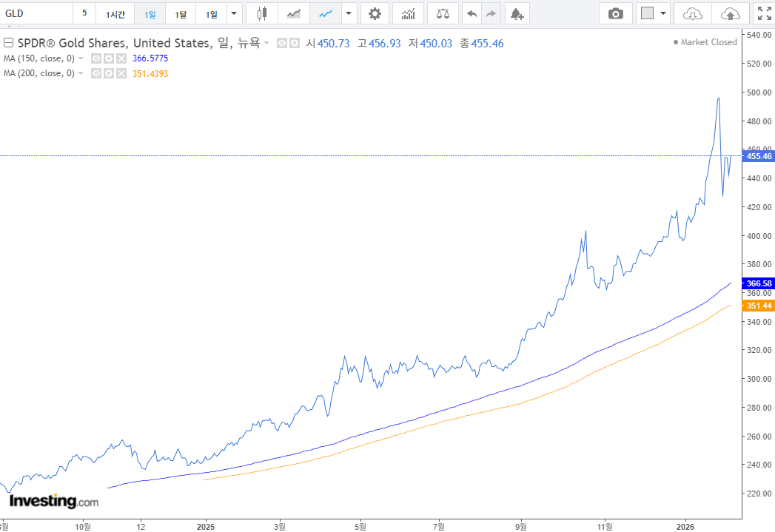Viewport: 775px width, 532px height.
Task: Open MA 200 indicator settings gear
Action: [109, 73]
